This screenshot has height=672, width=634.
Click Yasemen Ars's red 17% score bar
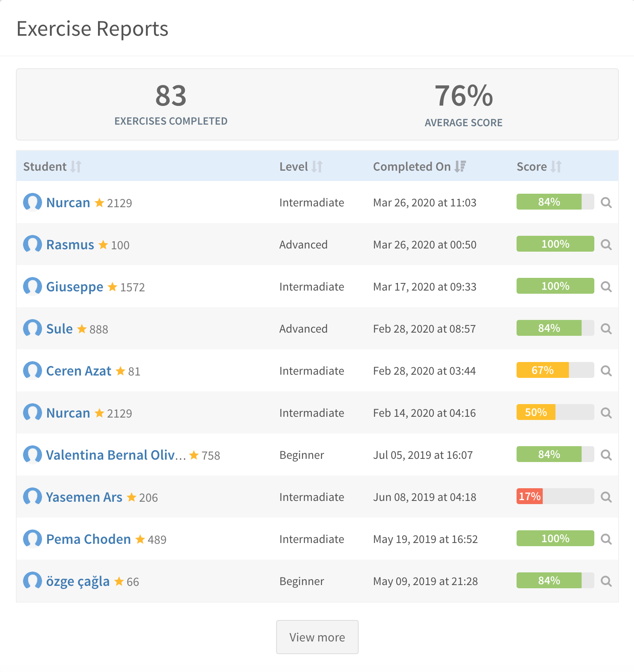tap(530, 497)
